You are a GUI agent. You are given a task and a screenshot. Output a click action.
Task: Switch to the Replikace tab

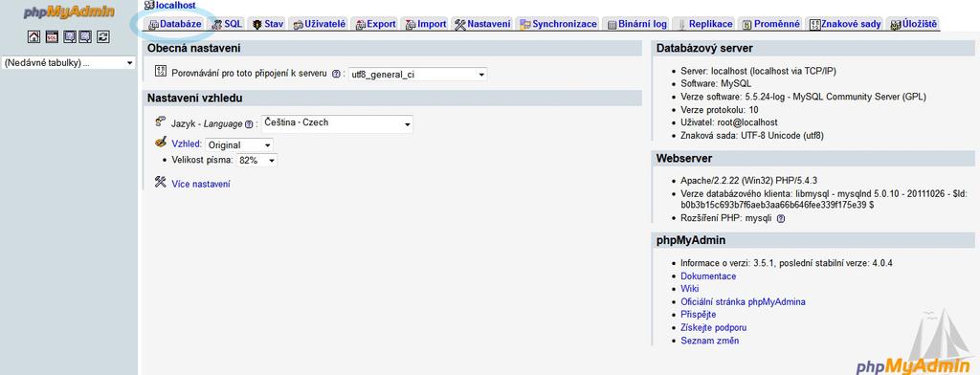[x=705, y=24]
